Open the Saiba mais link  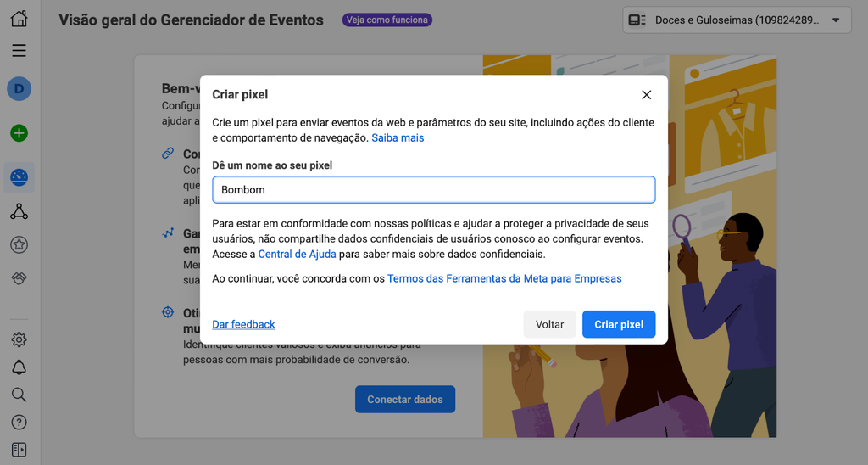pyautogui.click(x=398, y=137)
